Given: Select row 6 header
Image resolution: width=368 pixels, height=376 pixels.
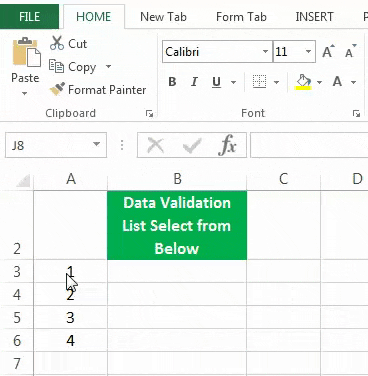Looking at the screenshot, I should (17, 340).
